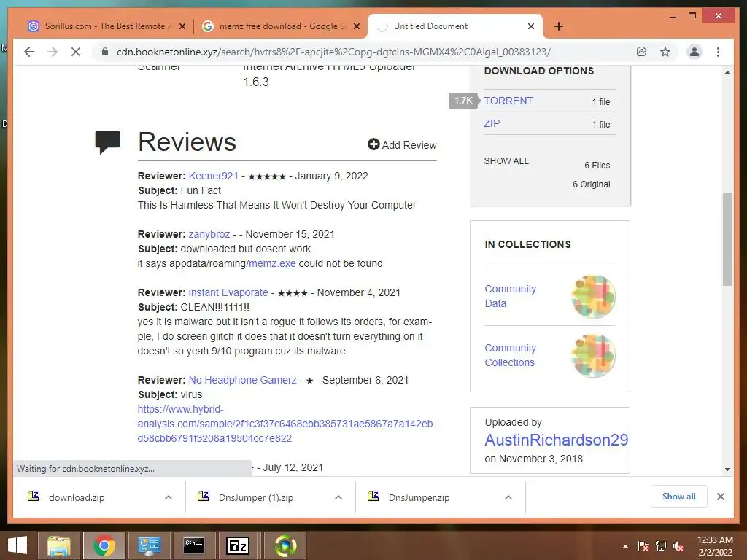The height and width of the screenshot is (560, 747).
Task: Click the Action Center flag tray icon
Action: [x=643, y=546]
